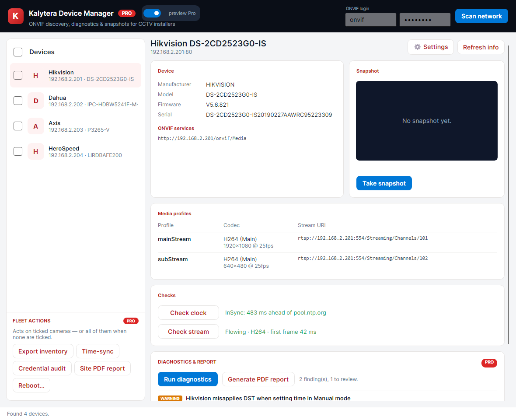Click the device serial number value

coord(269,115)
